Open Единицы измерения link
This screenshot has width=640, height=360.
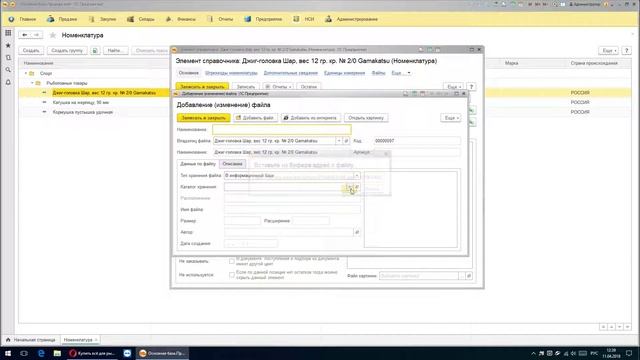point(344,73)
